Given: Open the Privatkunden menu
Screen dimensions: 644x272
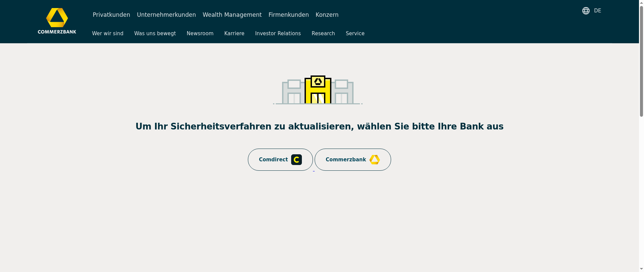Looking at the screenshot, I should pos(111,15).
